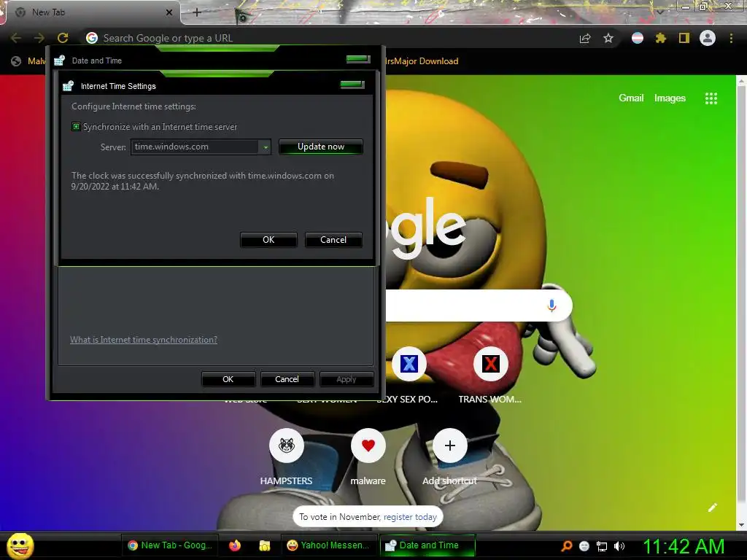Click the Chrome forward arrow
Screen dimensions: 747x560
(39, 38)
